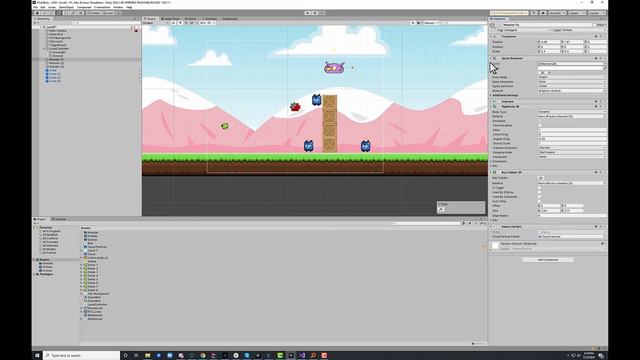Viewport: 640px width, 360px height.
Task: Click the Edit Collider button
Action: pos(541,178)
